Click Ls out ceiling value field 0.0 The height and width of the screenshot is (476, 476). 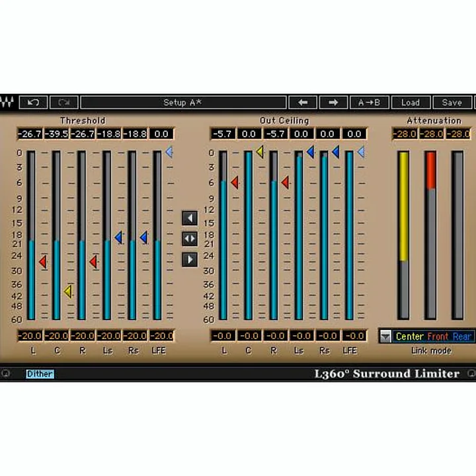pyautogui.click(x=301, y=134)
